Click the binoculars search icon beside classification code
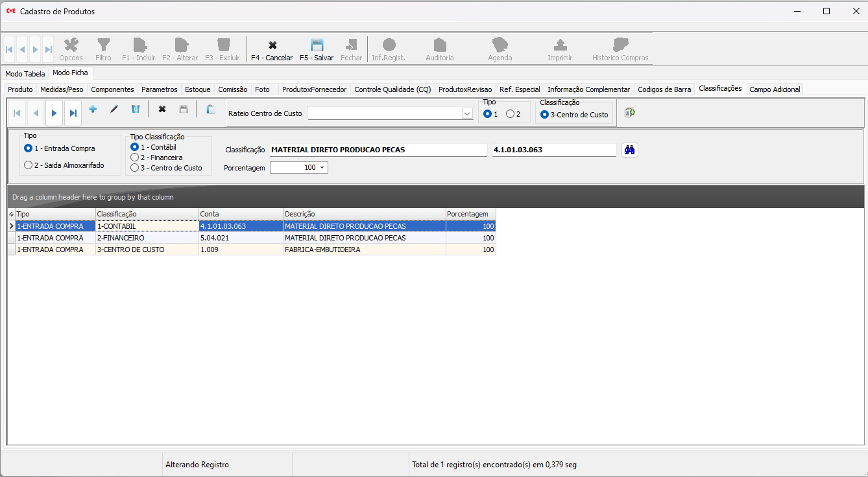Viewport: 868px width, 477px height. click(x=629, y=150)
